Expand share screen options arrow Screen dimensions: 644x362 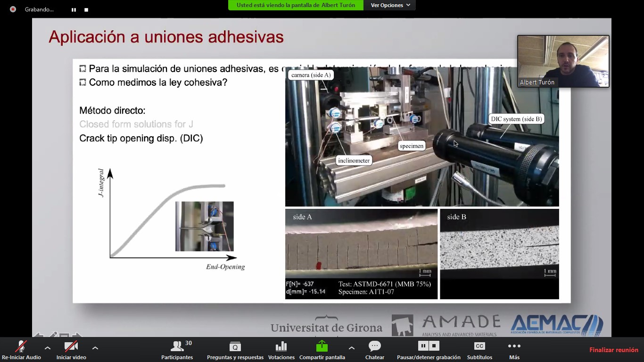(351, 348)
